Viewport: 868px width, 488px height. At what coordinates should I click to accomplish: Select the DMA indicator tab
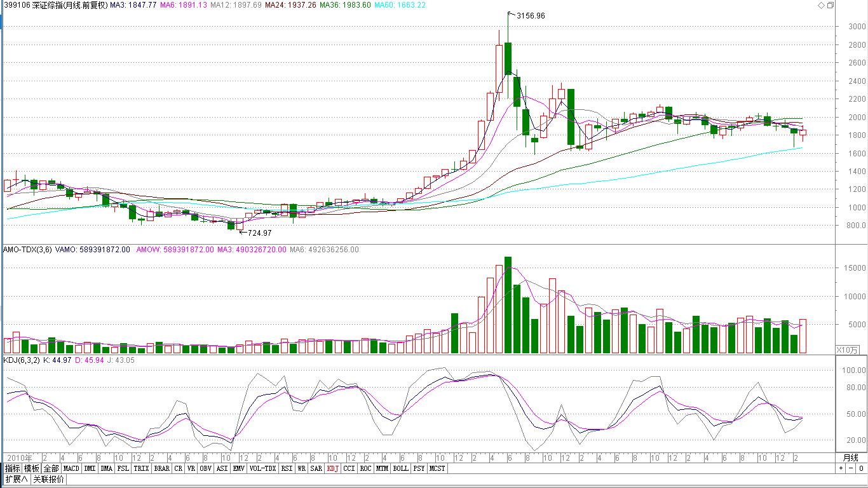[106, 468]
